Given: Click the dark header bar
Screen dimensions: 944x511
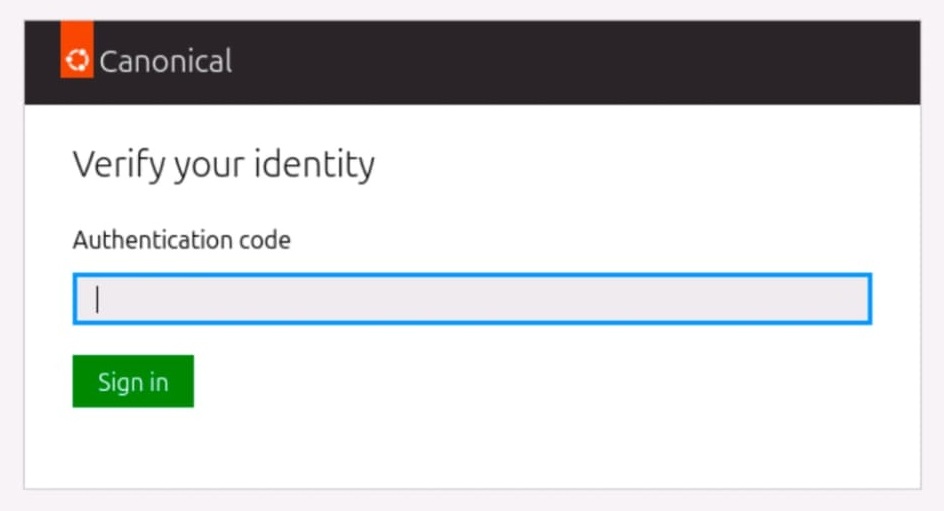Looking at the screenshot, I should [x=560, y=62].
